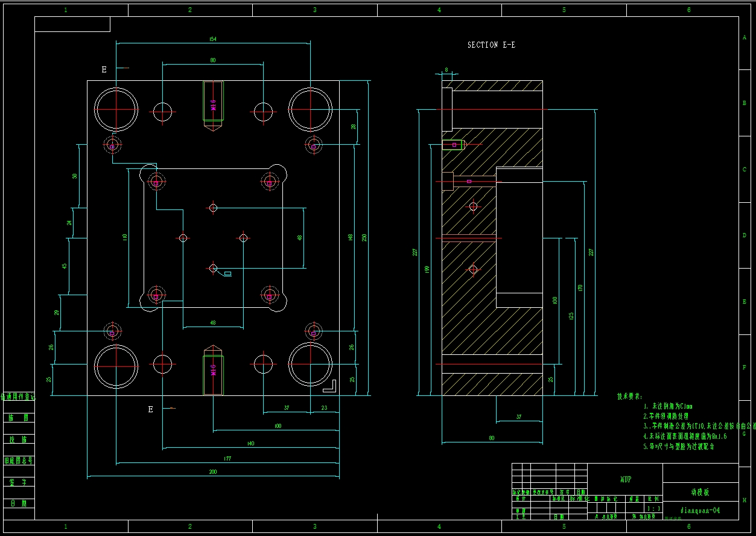Select the "30" dimension on the left
Screen dimensions: 756x536
75,176
